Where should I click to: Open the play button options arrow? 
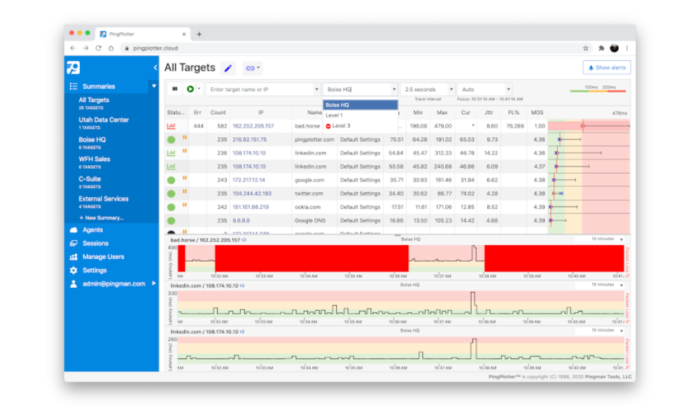(x=199, y=89)
